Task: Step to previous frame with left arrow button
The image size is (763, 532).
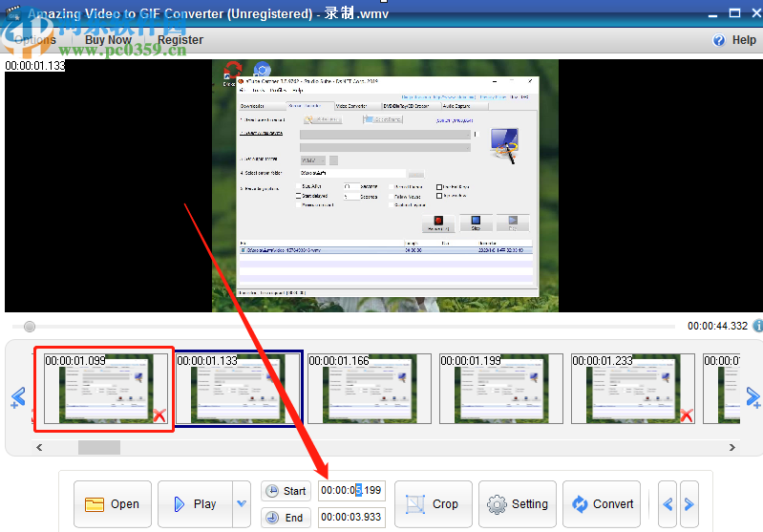Action: pos(668,504)
